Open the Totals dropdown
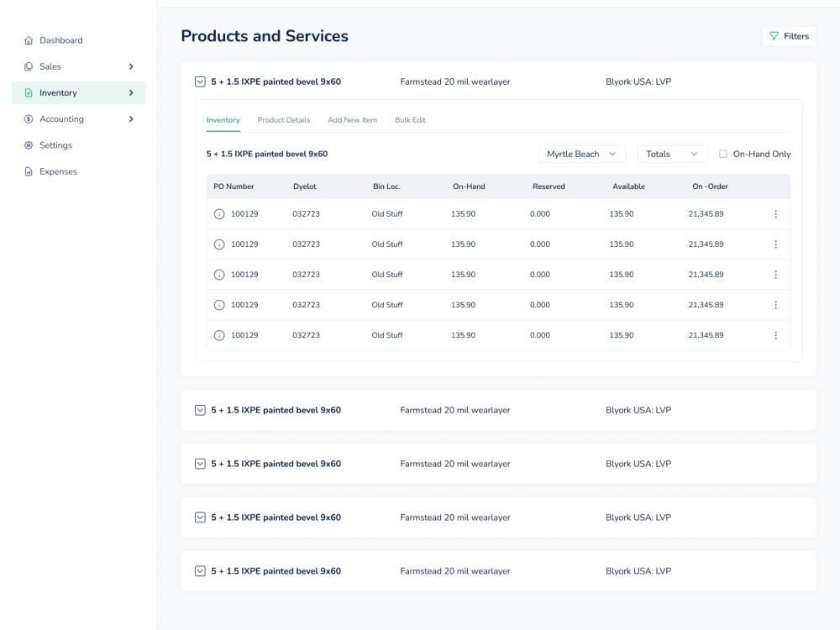The height and width of the screenshot is (630, 840). tap(672, 154)
